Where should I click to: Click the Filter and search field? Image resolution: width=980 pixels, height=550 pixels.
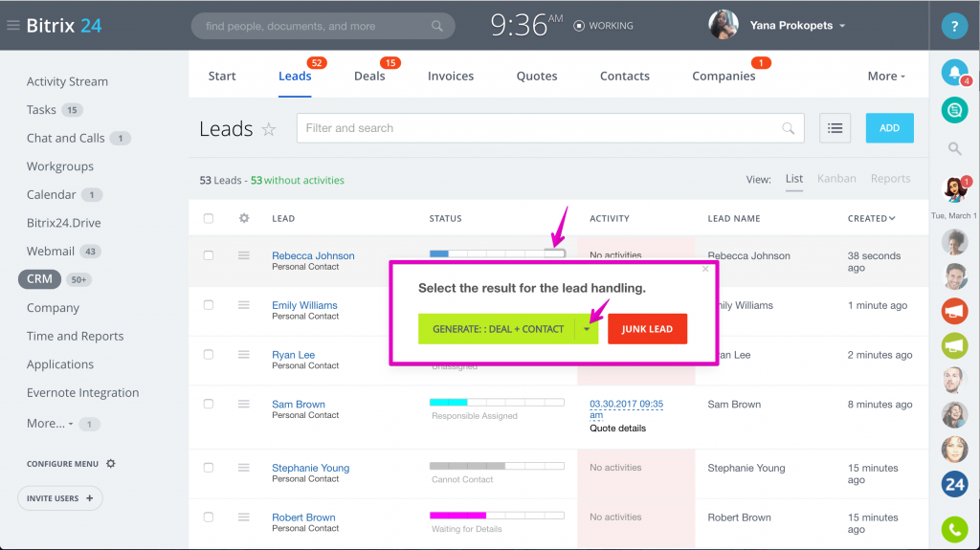[550, 128]
